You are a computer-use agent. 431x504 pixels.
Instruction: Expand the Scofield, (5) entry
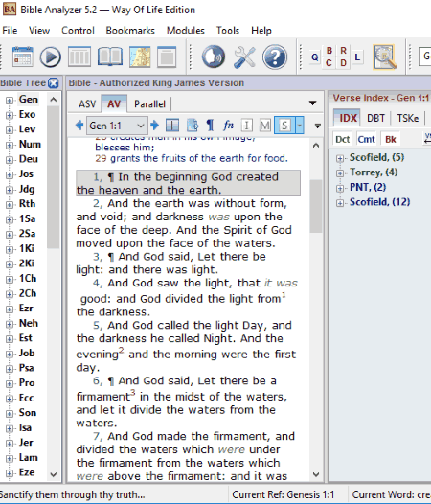click(340, 158)
